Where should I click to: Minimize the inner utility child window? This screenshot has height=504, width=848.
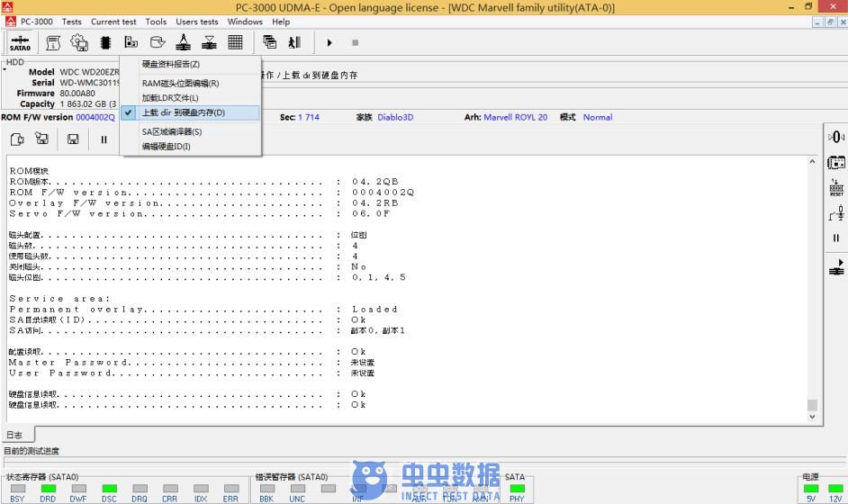[817, 22]
